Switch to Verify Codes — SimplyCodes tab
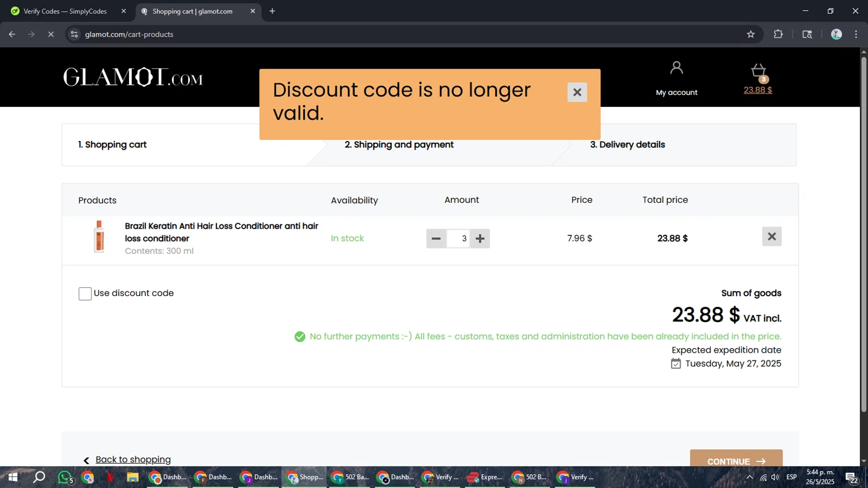This screenshot has height=488, width=868. point(65,11)
